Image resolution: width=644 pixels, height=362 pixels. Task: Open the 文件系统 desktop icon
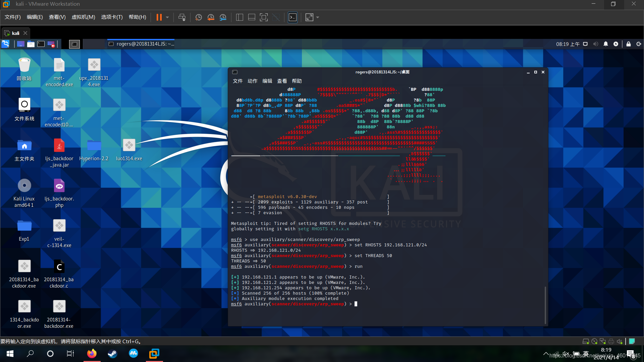(24, 110)
